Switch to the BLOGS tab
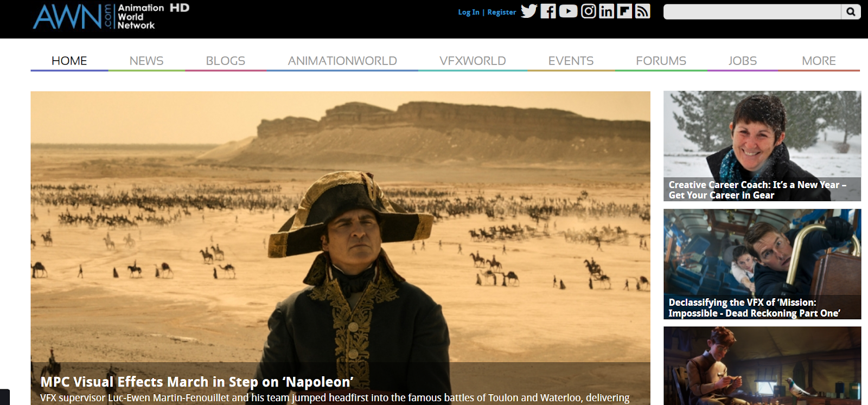Screen dimensions: 868x405 (x=226, y=61)
